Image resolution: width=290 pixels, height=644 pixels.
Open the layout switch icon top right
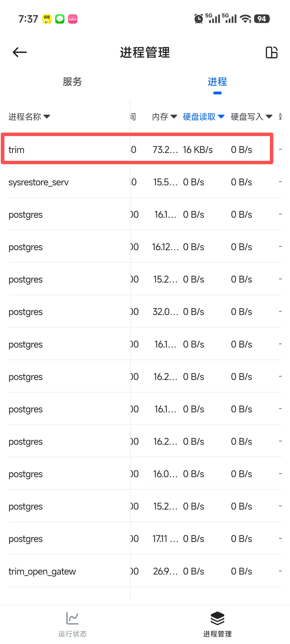pyautogui.click(x=271, y=53)
